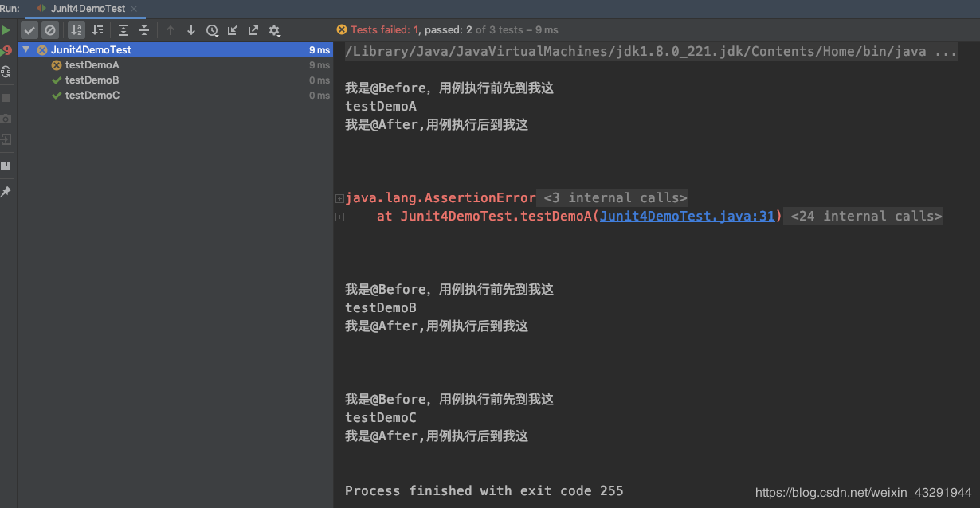Click the 0 ms duration of testDemoB
This screenshot has height=508, width=980.
tap(319, 80)
